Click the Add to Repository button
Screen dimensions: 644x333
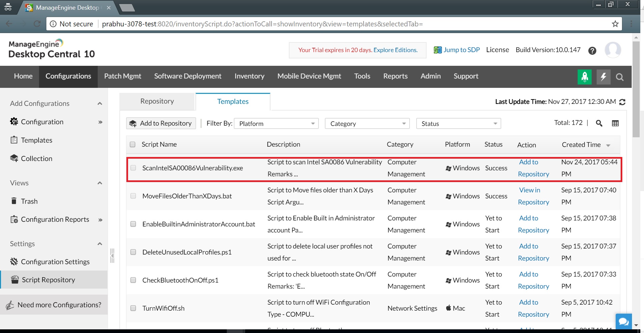pyautogui.click(x=161, y=123)
